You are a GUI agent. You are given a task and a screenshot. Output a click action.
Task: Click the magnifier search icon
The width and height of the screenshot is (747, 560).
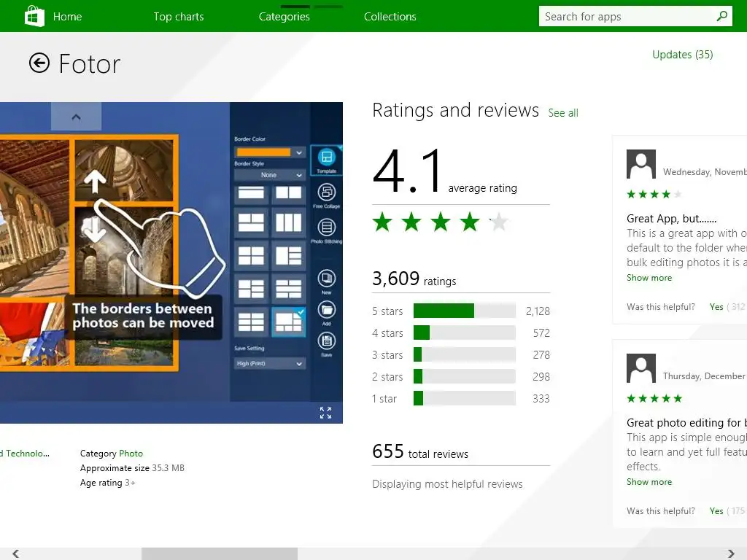pyautogui.click(x=721, y=16)
